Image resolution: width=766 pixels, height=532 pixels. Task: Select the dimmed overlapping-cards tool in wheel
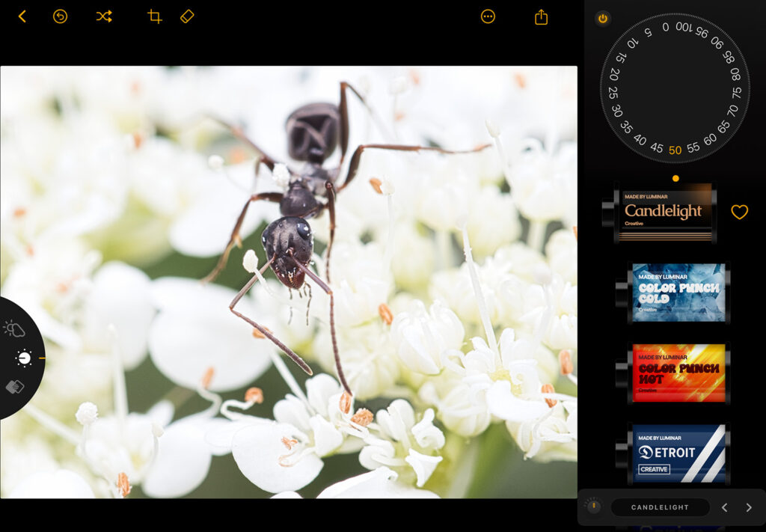(x=15, y=387)
